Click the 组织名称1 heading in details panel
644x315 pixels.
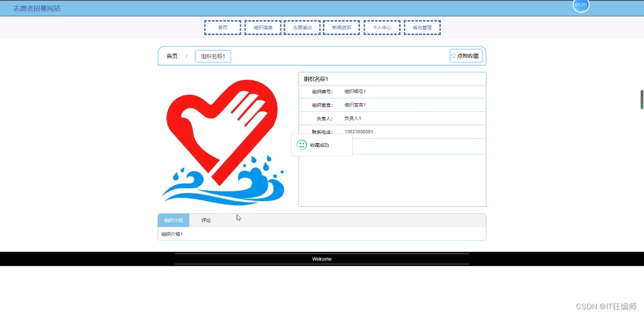pyautogui.click(x=316, y=79)
